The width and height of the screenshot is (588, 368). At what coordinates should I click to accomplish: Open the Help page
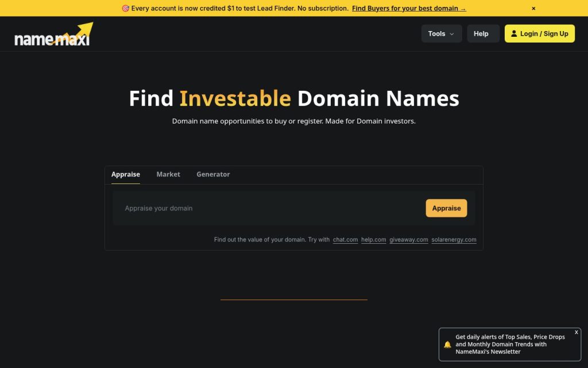tap(483, 33)
